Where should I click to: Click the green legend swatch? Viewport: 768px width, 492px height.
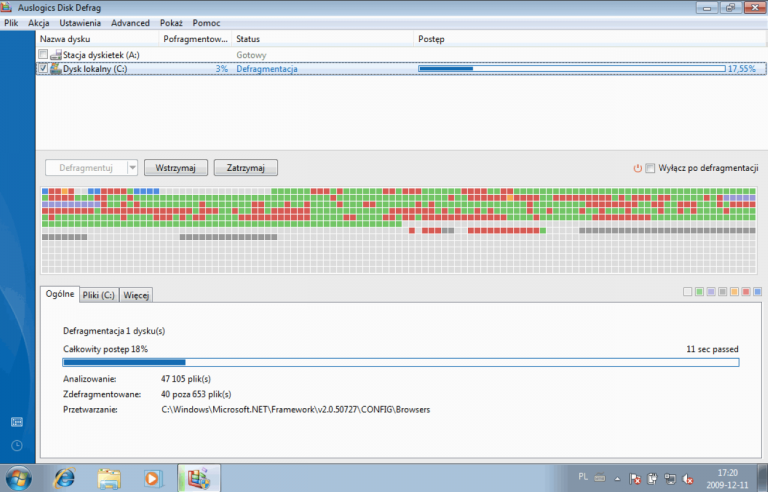699,292
